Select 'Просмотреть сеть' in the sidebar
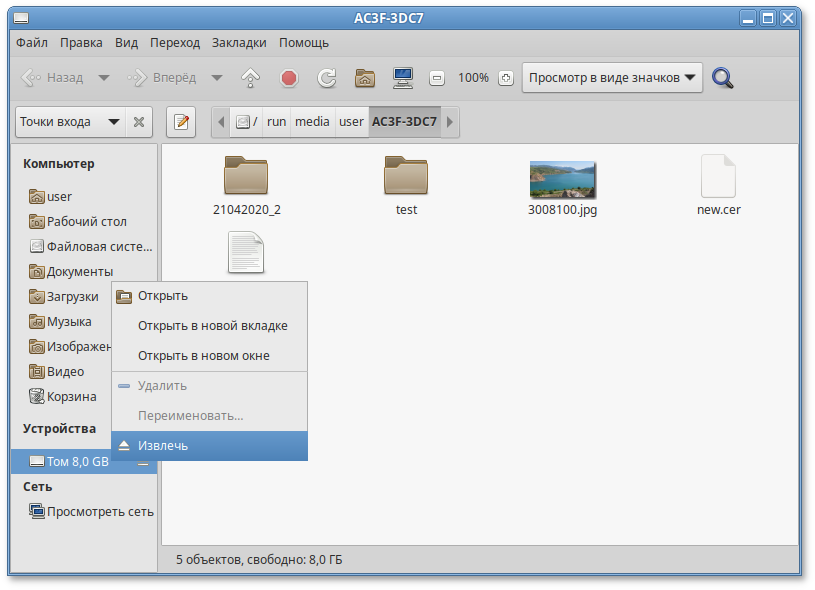This screenshot has width=815, height=590. point(100,512)
